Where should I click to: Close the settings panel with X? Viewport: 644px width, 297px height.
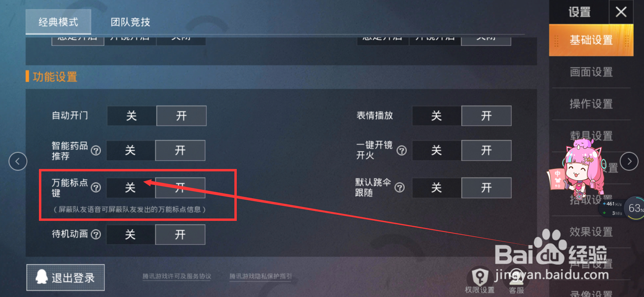coord(621,12)
